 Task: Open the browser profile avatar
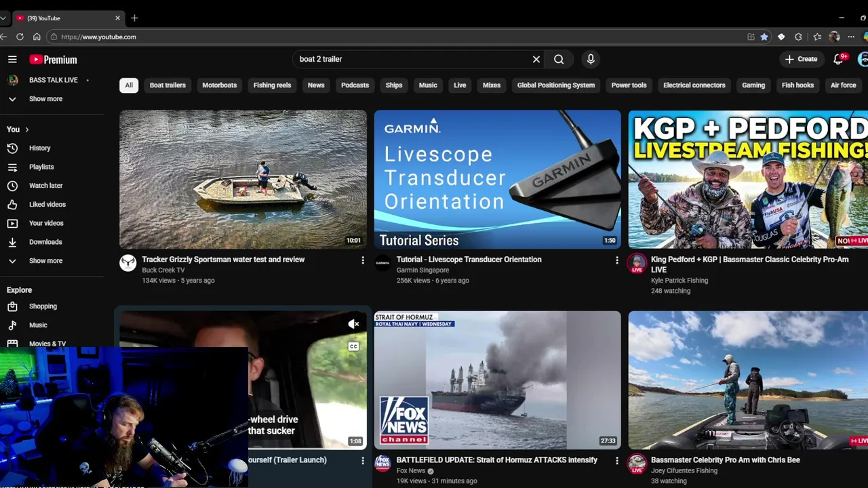click(x=834, y=37)
